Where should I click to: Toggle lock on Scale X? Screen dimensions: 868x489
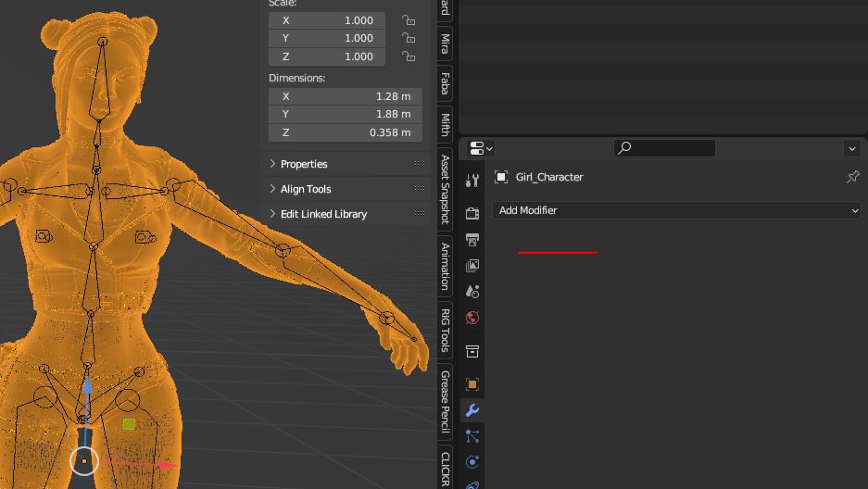coord(409,20)
